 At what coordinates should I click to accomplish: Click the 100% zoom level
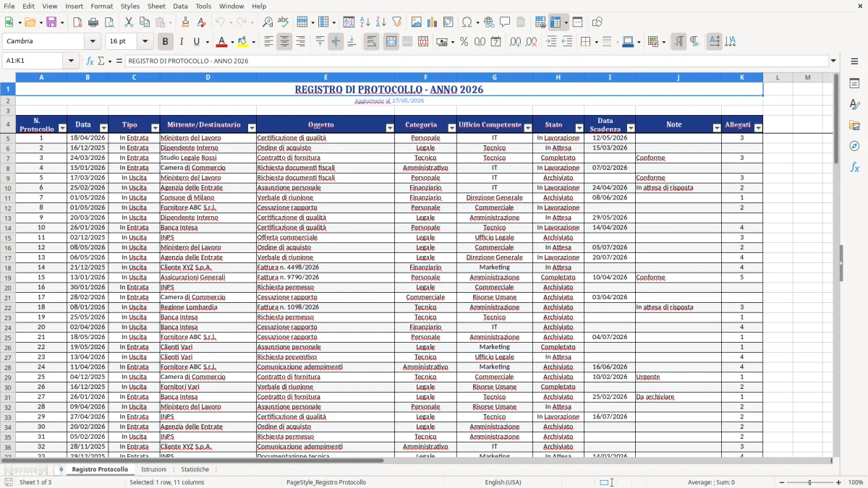pos(855,482)
